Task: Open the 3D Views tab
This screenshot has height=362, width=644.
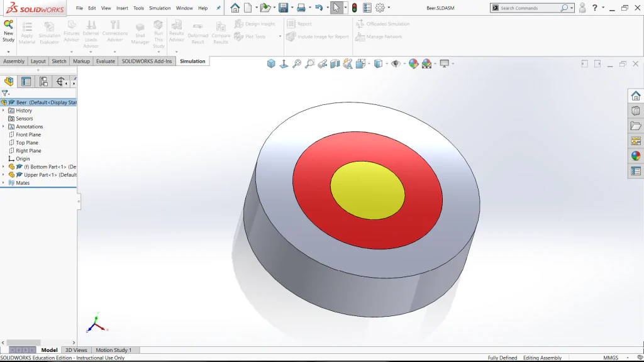Action: pos(76,350)
